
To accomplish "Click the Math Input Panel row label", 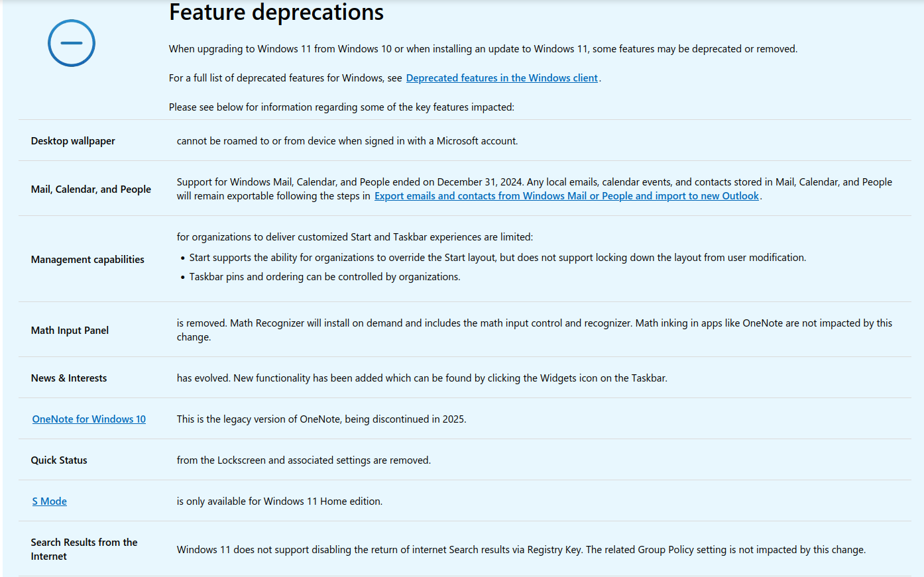I will click(x=70, y=331).
